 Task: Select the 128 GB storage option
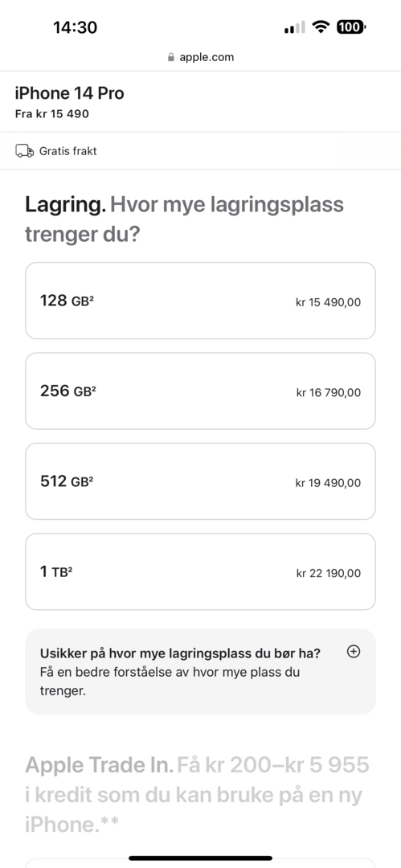[x=201, y=301]
